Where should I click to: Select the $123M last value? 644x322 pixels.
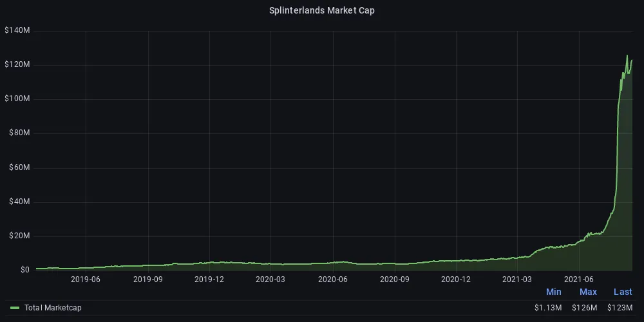point(620,308)
